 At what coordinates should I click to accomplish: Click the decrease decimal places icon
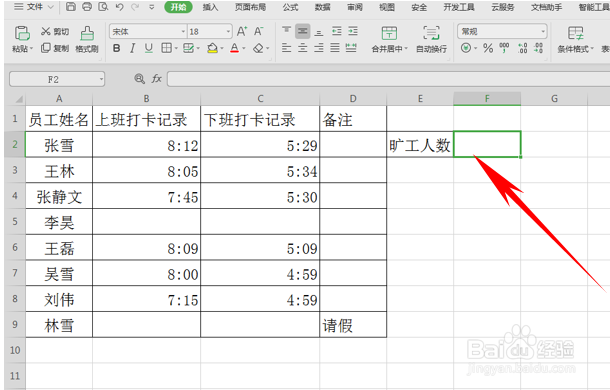coord(538,48)
